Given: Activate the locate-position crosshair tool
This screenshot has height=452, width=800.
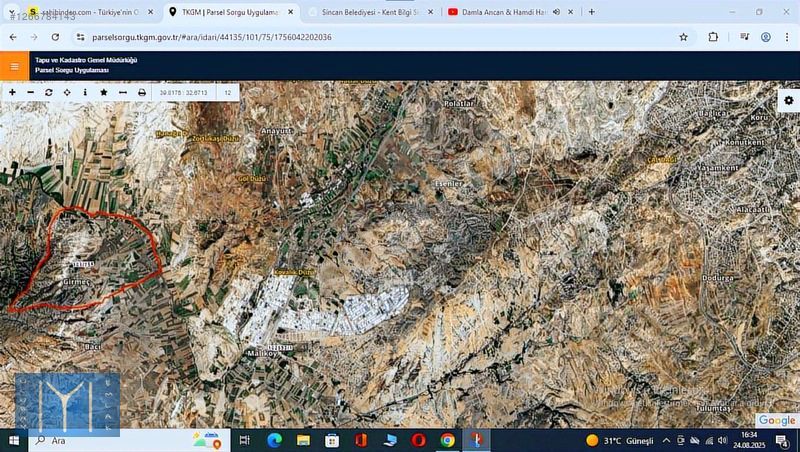Looking at the screenshot, I should [67, 92].
